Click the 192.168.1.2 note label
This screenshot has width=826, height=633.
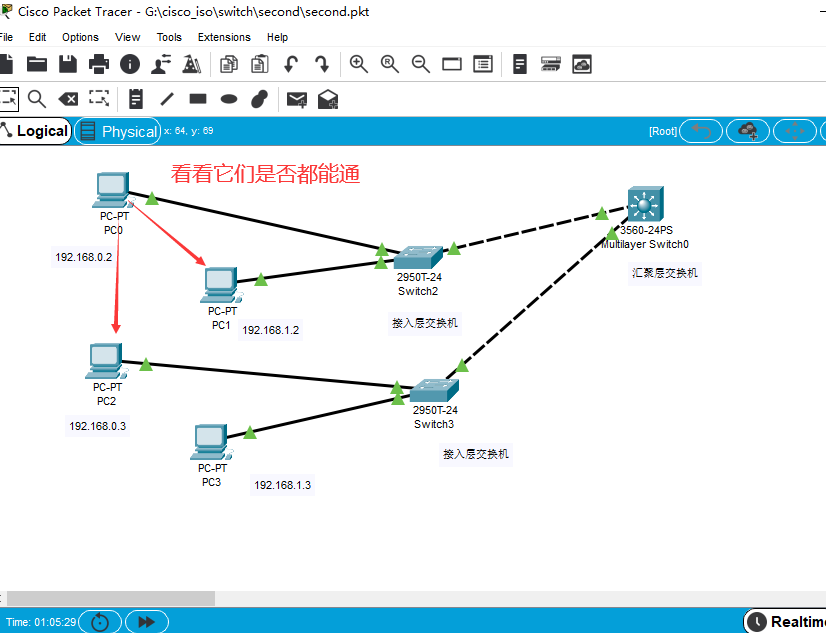coord(271,330)
